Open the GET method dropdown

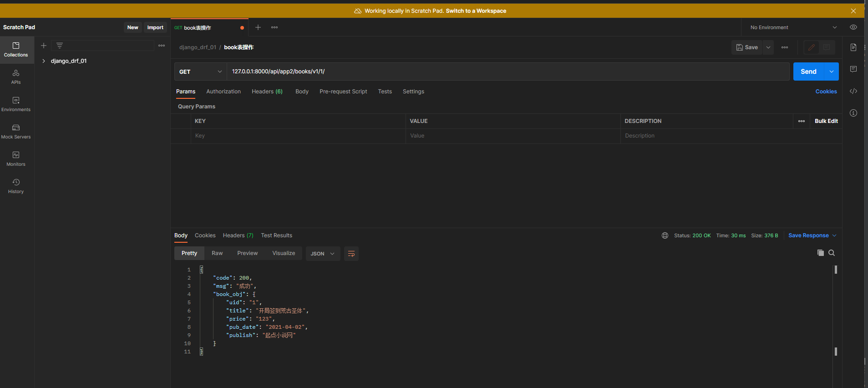(200, 71)
